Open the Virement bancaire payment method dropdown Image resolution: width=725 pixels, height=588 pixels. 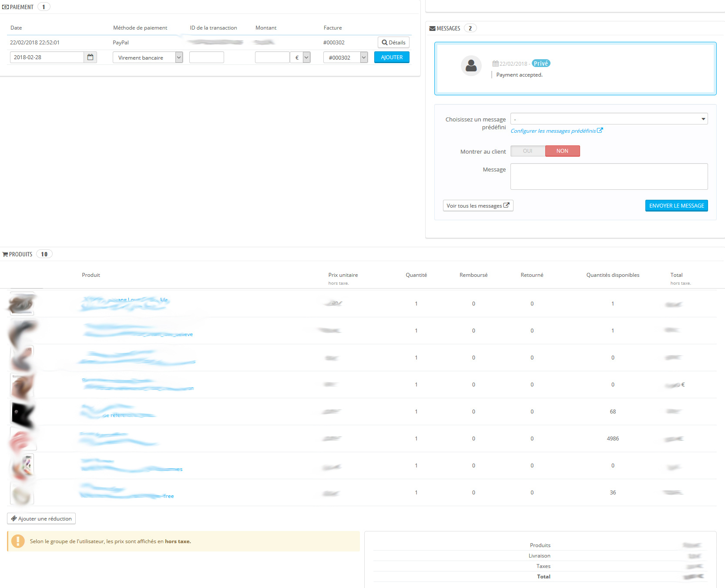(x=148, y=57)
